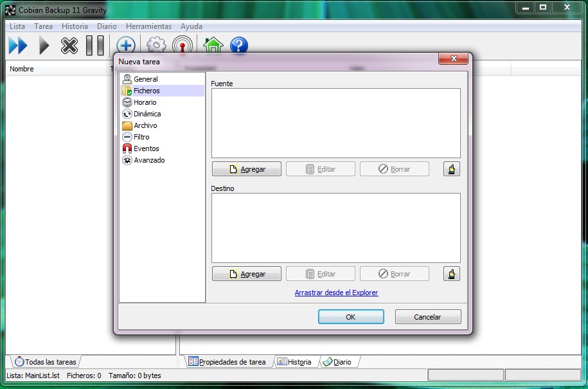Run all tasks with double-arrow icon
The height and width of the screenshot is (389, 588).
point(18,46)
